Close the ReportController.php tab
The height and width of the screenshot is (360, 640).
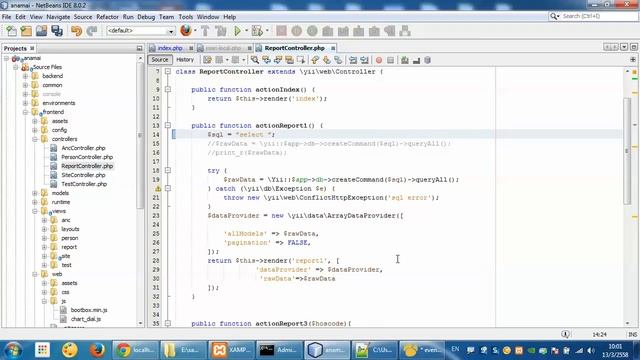point(333,48)
